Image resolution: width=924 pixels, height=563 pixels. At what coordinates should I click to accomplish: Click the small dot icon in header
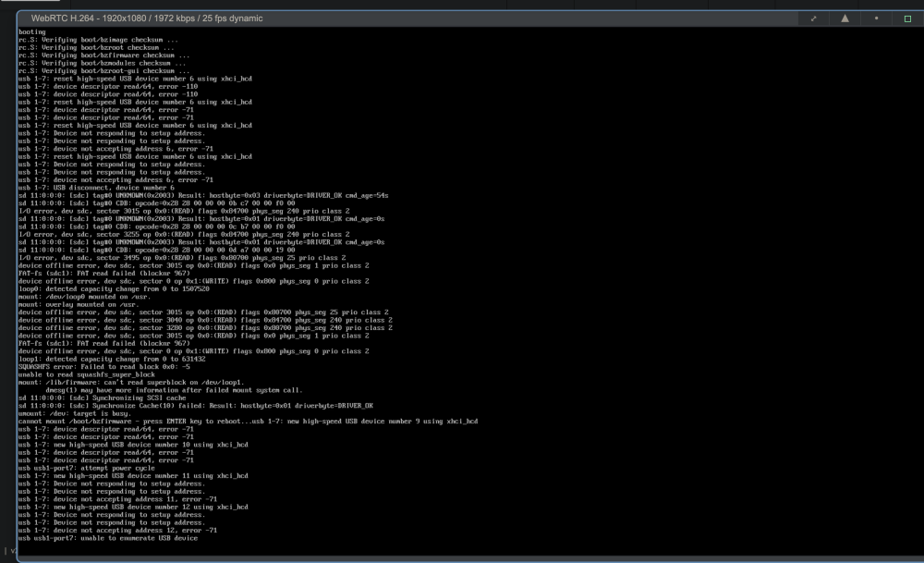[876, 18]
